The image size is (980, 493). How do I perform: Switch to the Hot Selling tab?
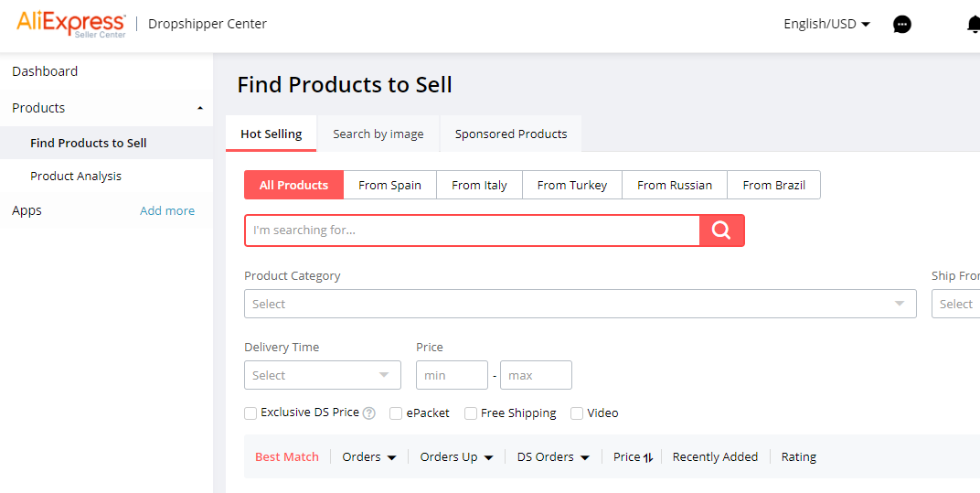tap(272, 134)
